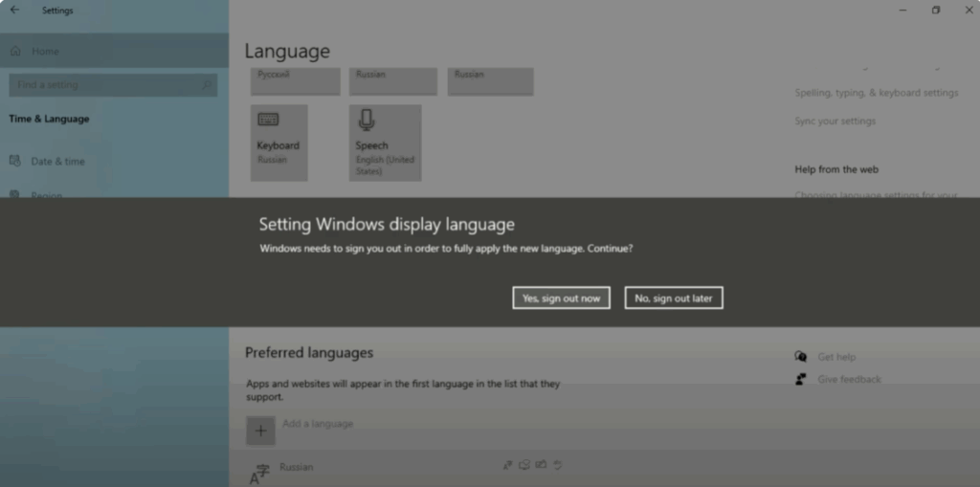The width and height of the screenshot is (980, 487).
Task: Click the Get help chat icon
Action: pyautogui.click(x=801, y=356)
